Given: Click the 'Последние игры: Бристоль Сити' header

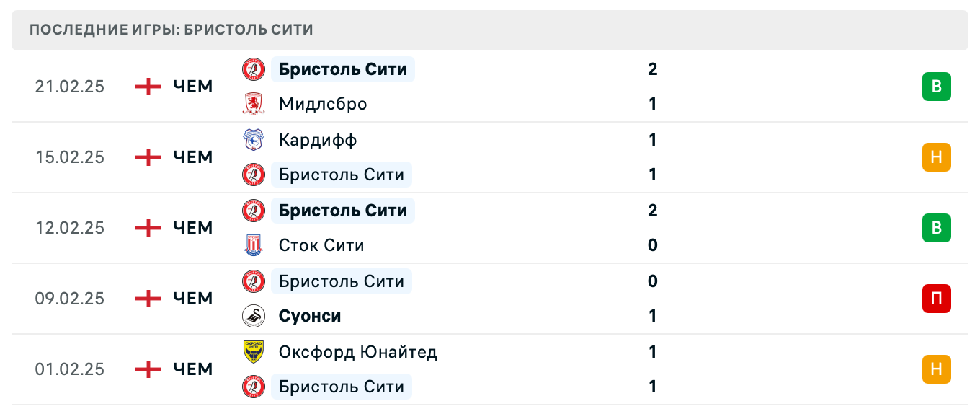Looking at the screenshot, I should [171, 30].
